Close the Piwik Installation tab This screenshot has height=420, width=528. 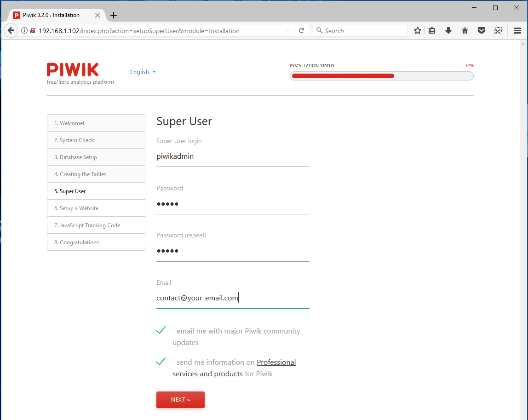98,15
